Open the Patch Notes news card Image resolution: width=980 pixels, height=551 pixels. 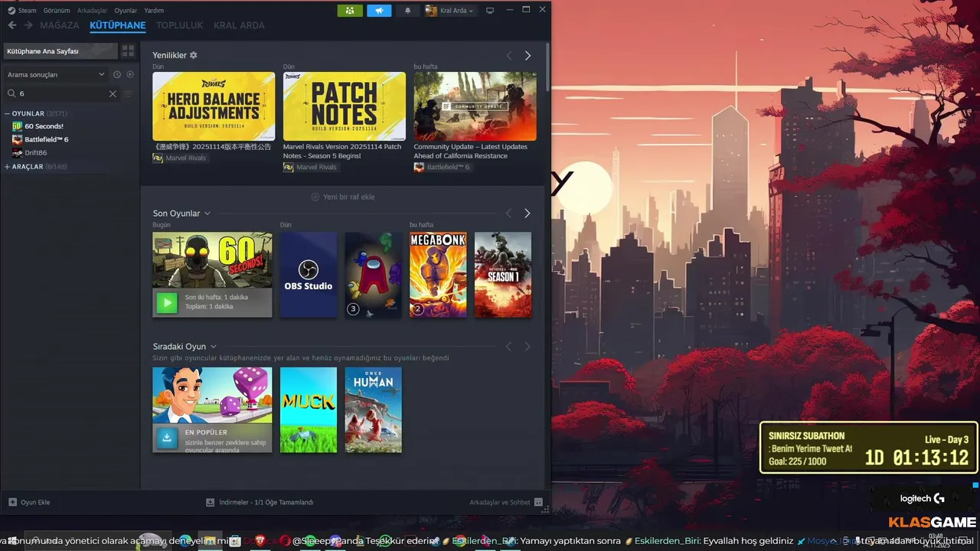click(x=345, y=106)
